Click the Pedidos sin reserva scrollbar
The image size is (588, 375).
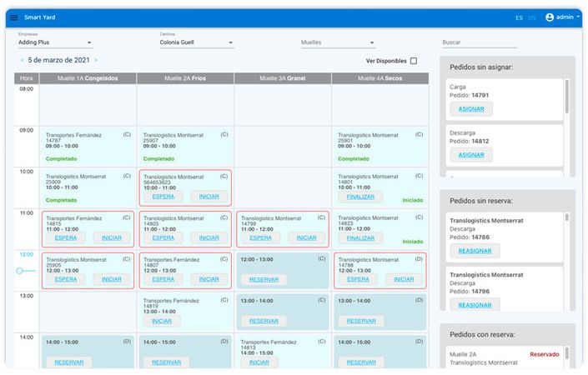pyautogui.click(x=567, y=217)
